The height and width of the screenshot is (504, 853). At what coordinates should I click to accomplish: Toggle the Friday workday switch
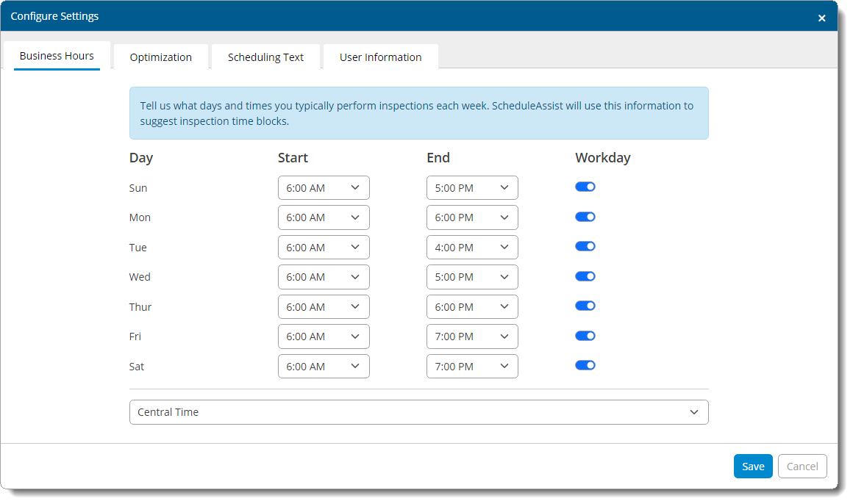point(585,336)
